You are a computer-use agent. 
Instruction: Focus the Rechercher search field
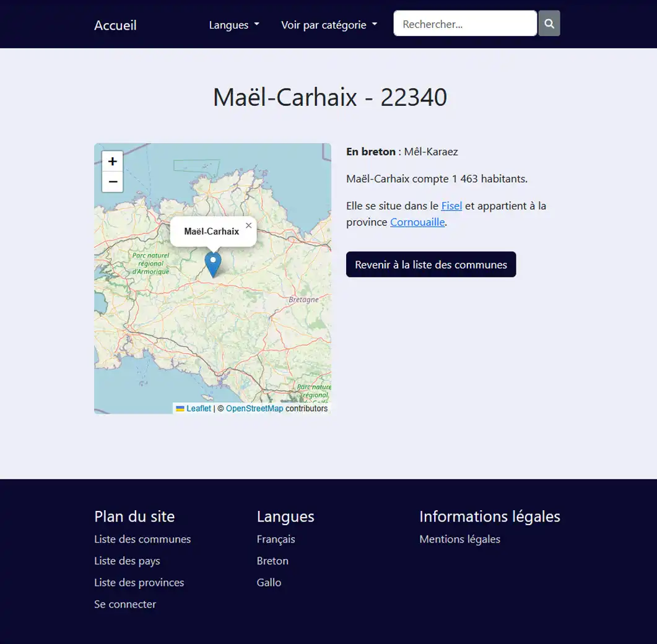(x=465, y=24)
